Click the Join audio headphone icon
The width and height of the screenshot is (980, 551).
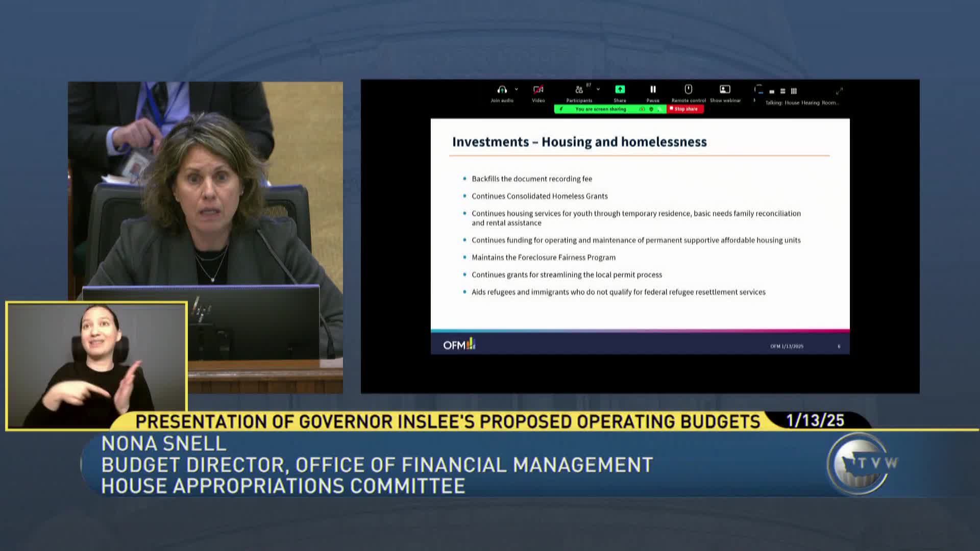[502, 90]
